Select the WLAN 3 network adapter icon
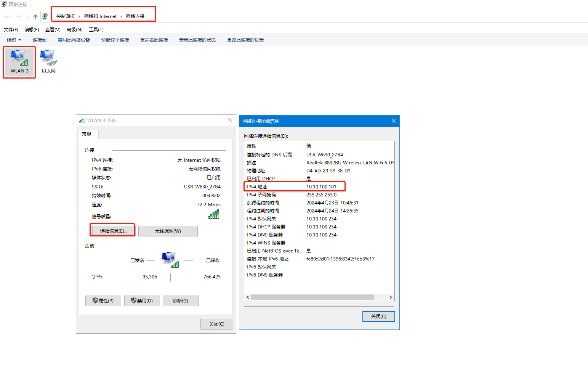The height and width of the screenshot is (389, 588). pos(19,62)
